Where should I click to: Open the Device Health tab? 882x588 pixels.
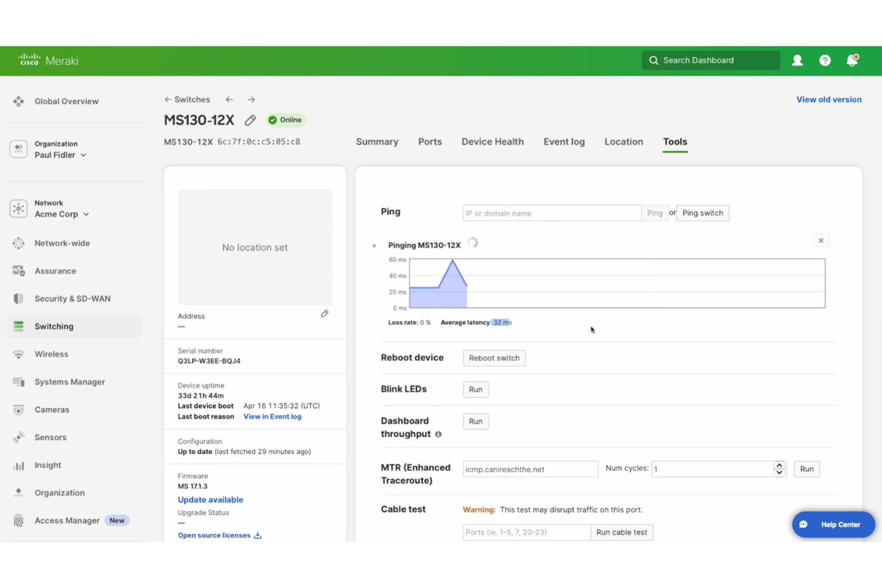492,142
